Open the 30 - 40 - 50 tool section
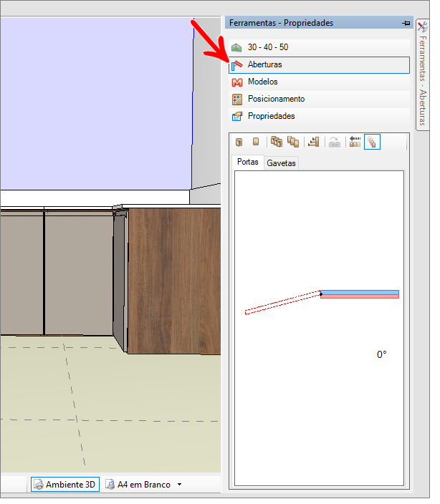The height and width of the screenshot is (504, 440). pos(319,47)
